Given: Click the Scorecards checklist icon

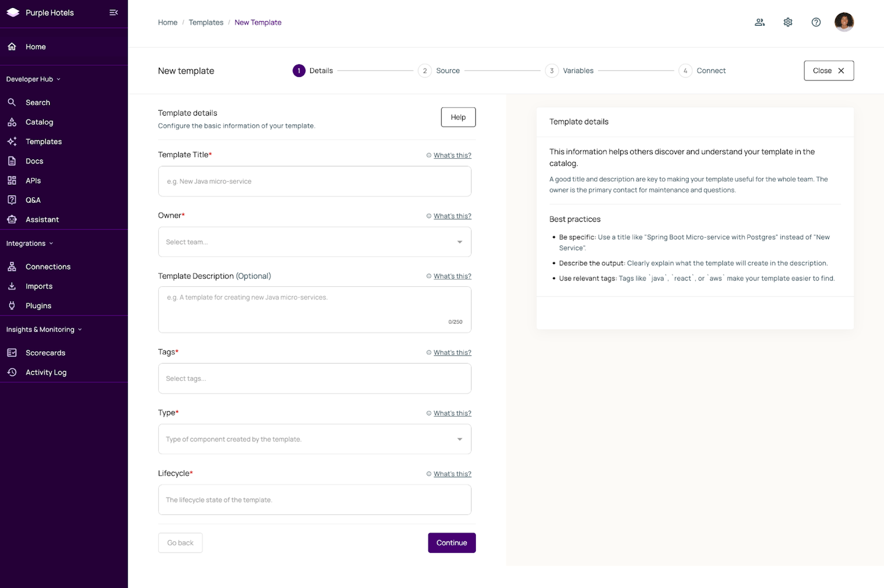Looking at the screenshot, I should pos(12,353).
